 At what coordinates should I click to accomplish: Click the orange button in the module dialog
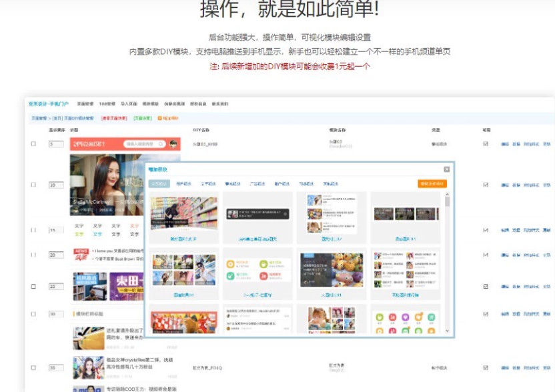tap(432, 184)
